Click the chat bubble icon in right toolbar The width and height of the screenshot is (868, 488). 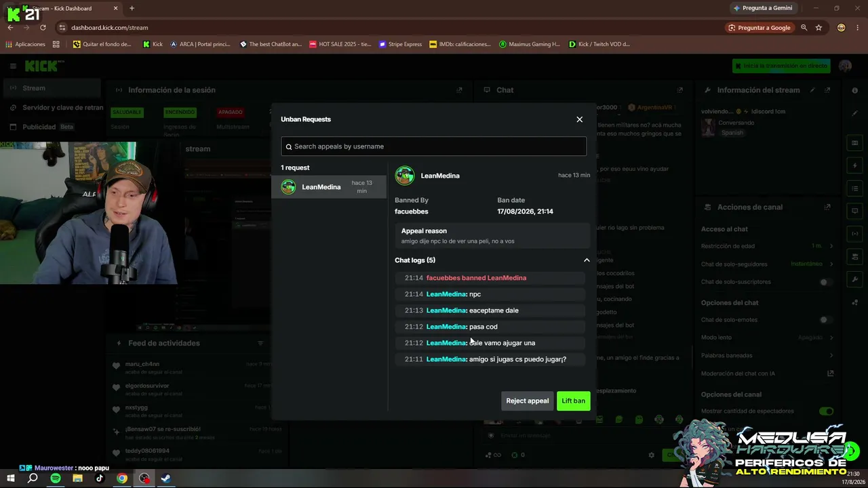(x=854, y=211)
